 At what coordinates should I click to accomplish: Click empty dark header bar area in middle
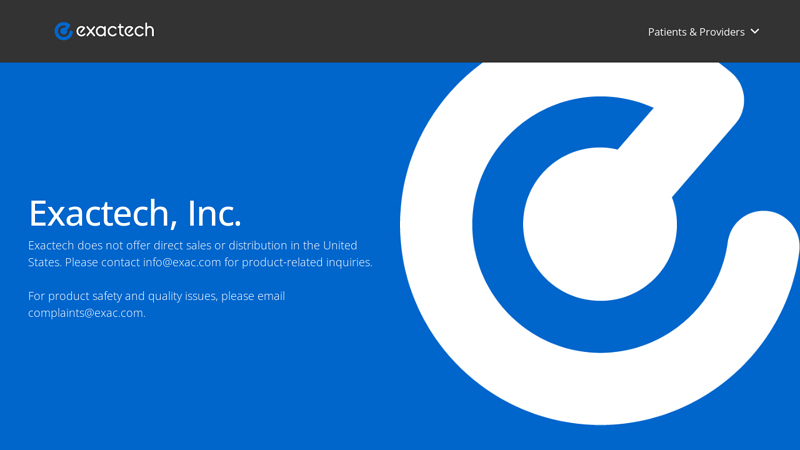(398, 31)
